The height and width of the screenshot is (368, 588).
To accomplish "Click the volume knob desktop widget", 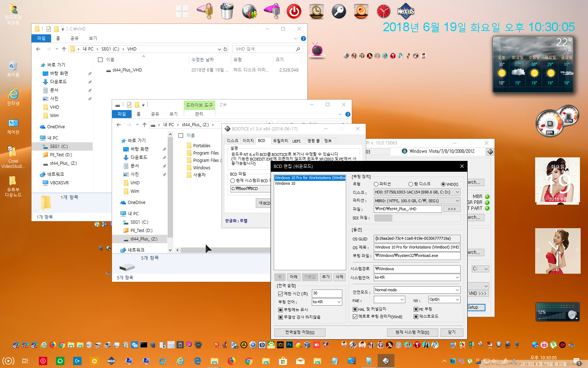I will coord(572,315).
